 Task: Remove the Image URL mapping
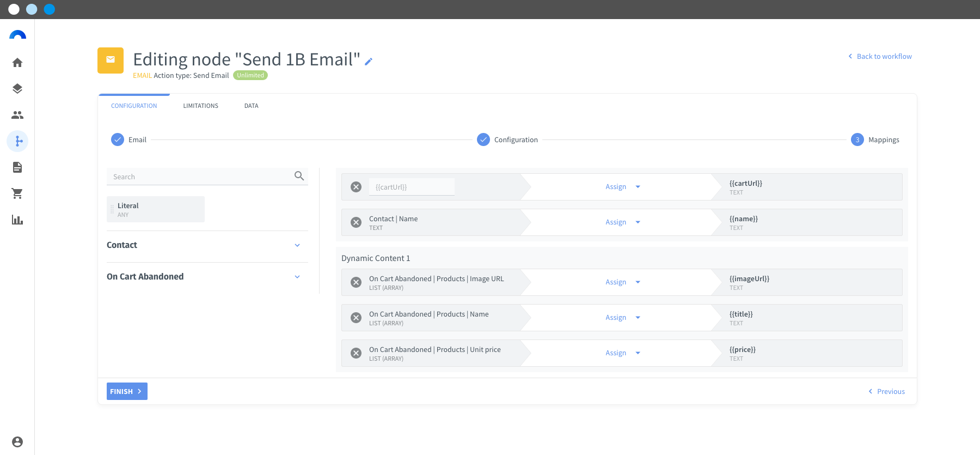coord(356,282)
